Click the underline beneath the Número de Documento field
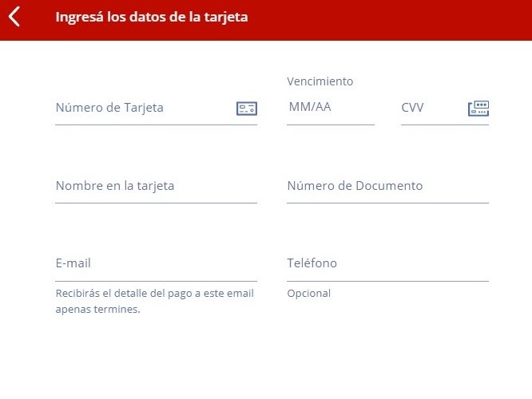The width and height of the screenshot is (532, 399). pos(387,203)
